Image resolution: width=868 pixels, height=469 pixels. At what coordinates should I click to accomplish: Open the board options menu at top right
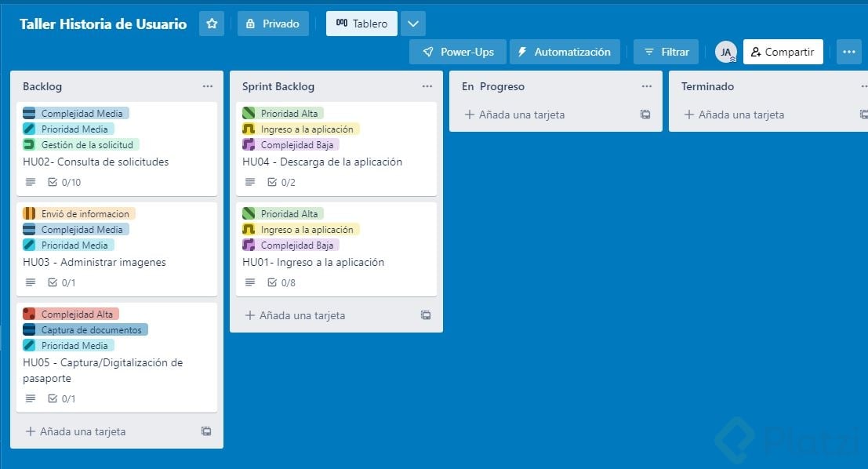[848, 51]
